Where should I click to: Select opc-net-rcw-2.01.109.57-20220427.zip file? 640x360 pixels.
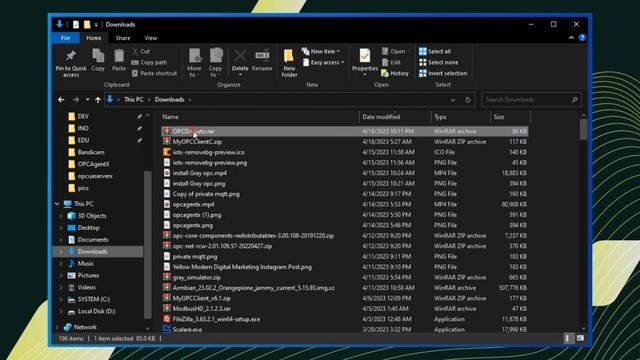coord(222,246)
